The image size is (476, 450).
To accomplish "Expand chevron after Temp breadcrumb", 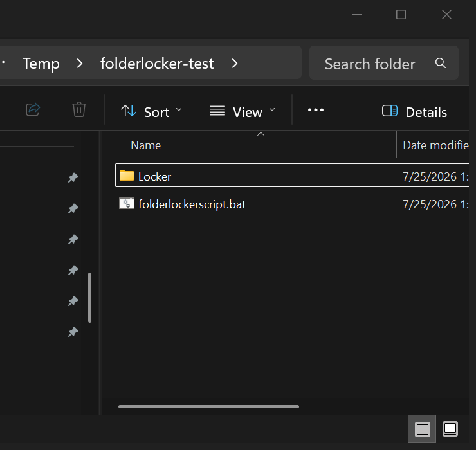I will click(x=80, y=64).
